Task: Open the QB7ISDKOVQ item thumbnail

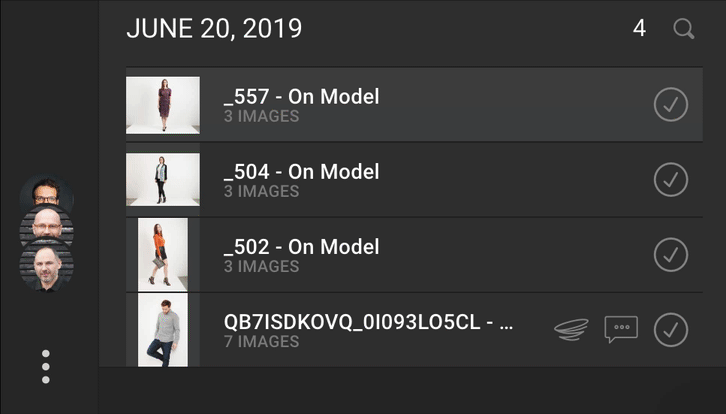Action: 163,329
